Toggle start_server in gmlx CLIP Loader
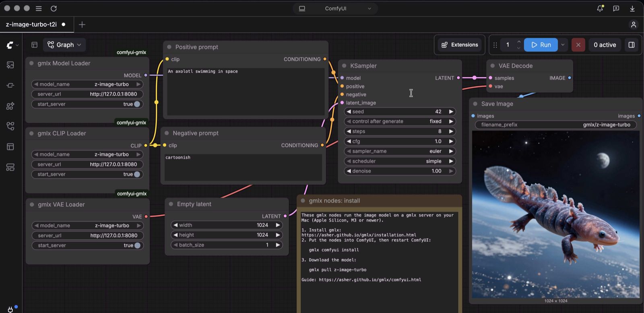 [x=137, y=174]
